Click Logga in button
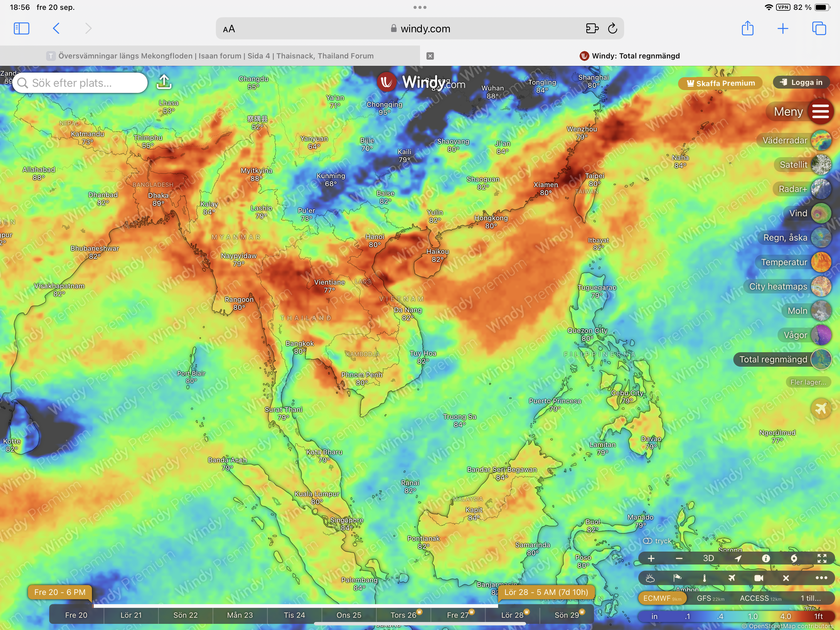 click(x=801, y=82)
